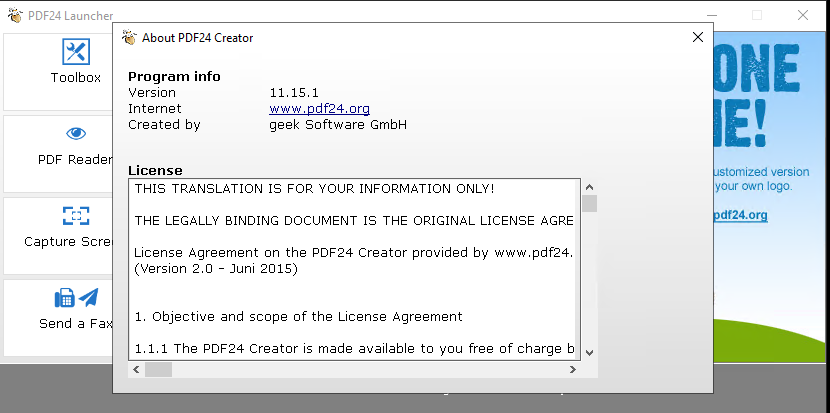Click the PDF Reader eye icon

pos(76,134)
